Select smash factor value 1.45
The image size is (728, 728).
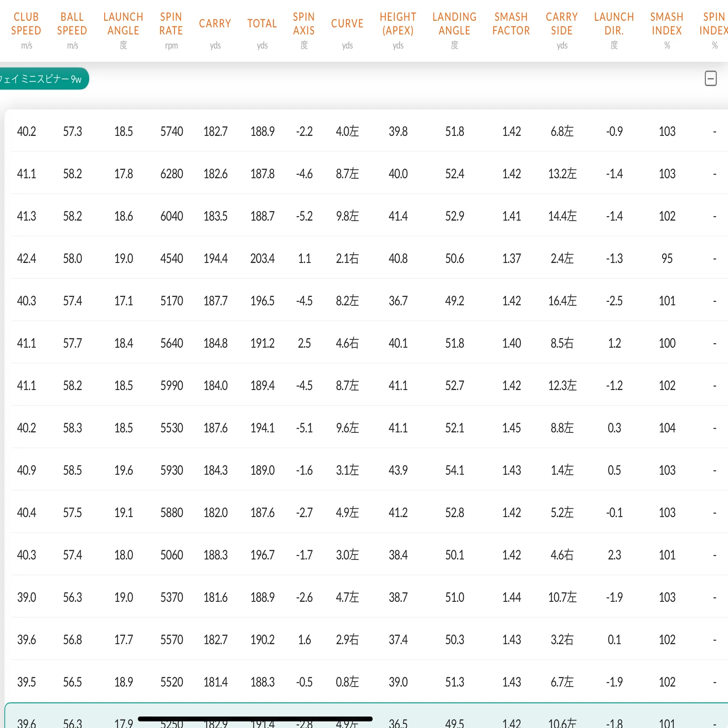511,428
